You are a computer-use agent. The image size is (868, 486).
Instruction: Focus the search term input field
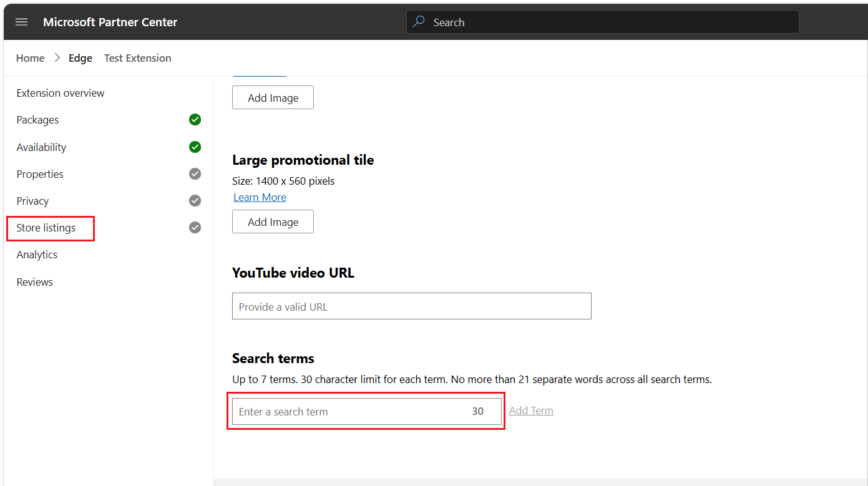click(367, 411)
